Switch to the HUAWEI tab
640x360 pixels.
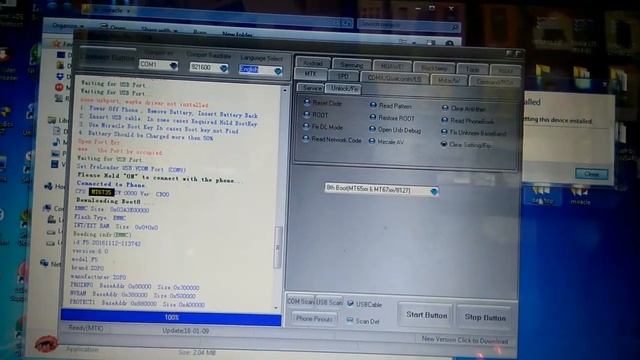[391, 66]
